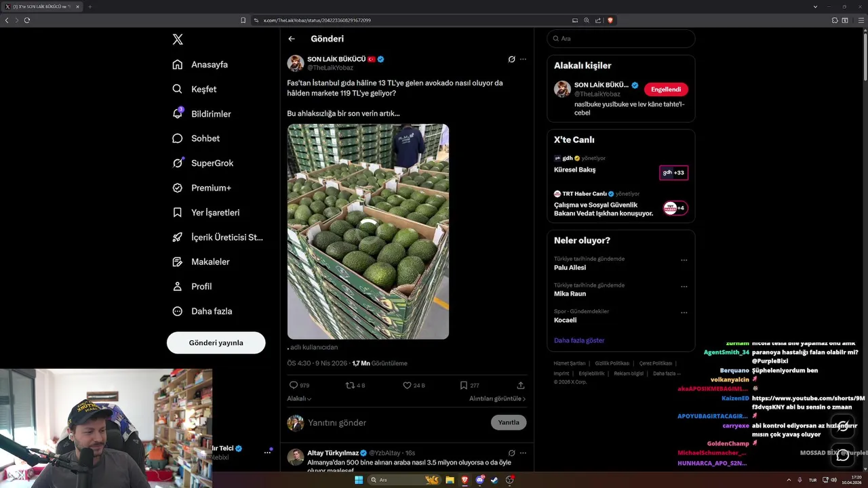Click the share icon in address bar

pyautogui.click(x=598, y=20)
